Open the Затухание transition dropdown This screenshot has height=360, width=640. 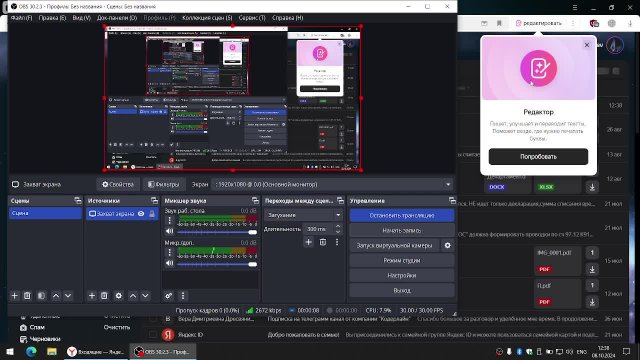(x=303, y=215)
